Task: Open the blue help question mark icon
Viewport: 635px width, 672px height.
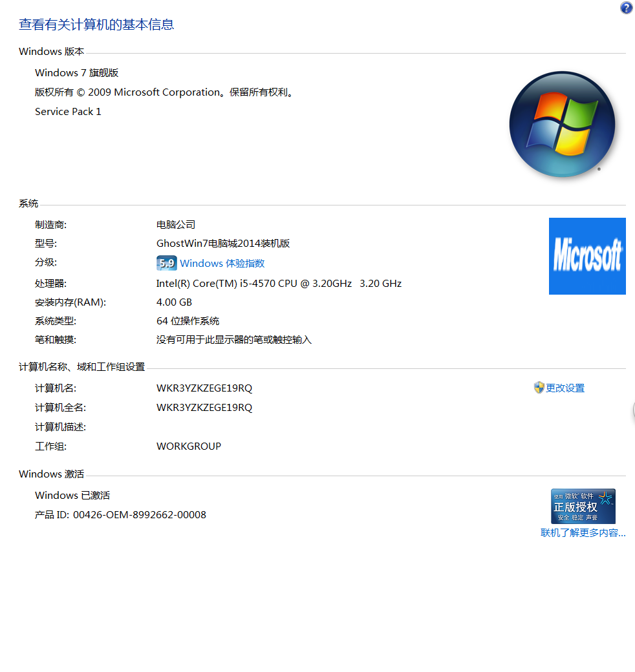Action: (627, 8)
